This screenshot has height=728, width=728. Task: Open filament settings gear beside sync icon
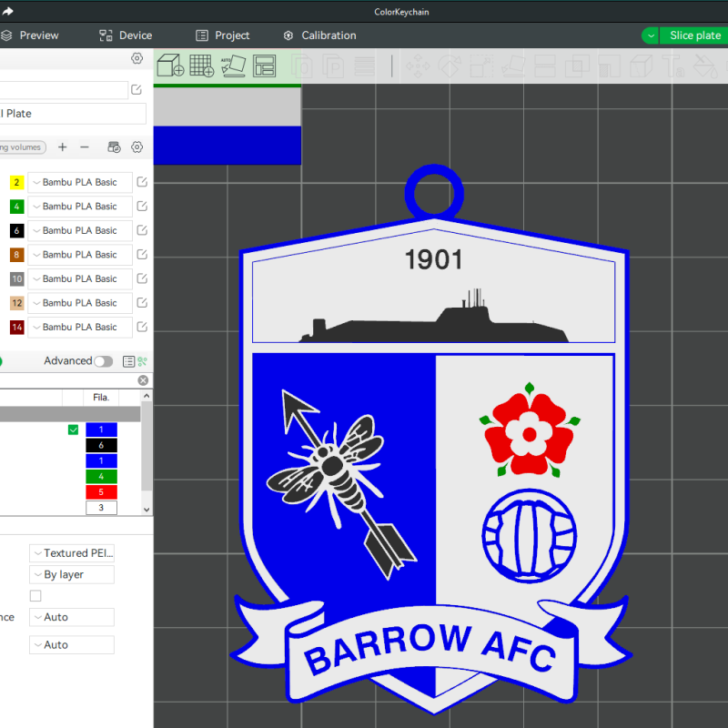pos(136,147)
